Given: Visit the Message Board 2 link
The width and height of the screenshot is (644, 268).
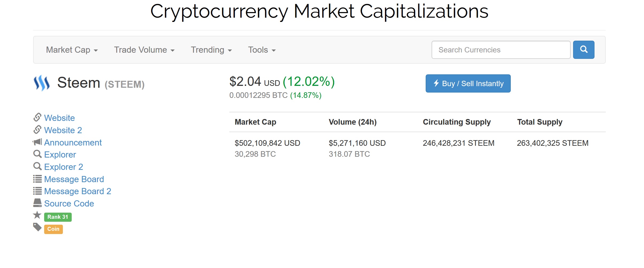Looking at the screenshot, I should (78, 191).
